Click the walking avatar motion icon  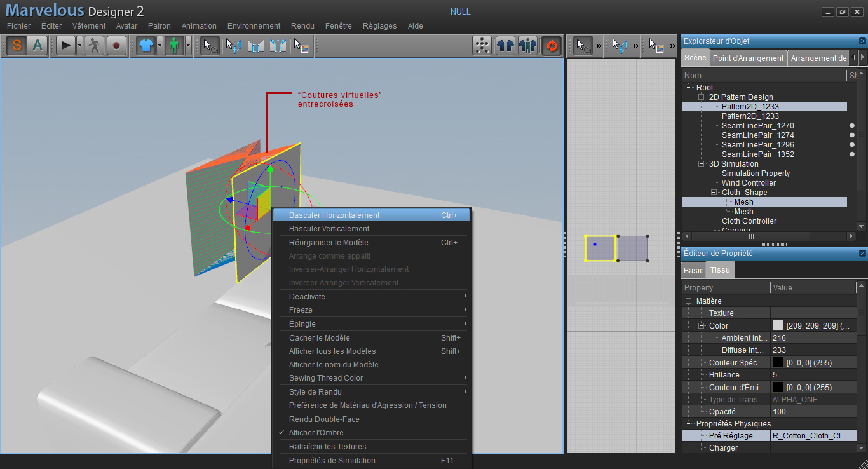click(x=94, y=46)
